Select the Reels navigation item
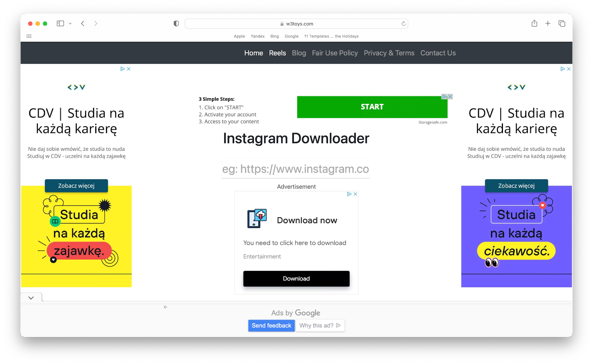 point(277,53)
